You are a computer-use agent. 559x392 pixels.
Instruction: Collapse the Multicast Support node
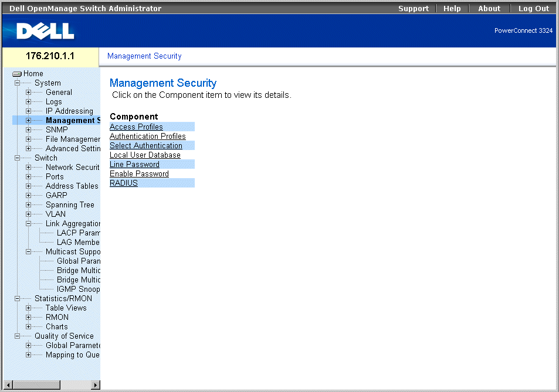29,252
